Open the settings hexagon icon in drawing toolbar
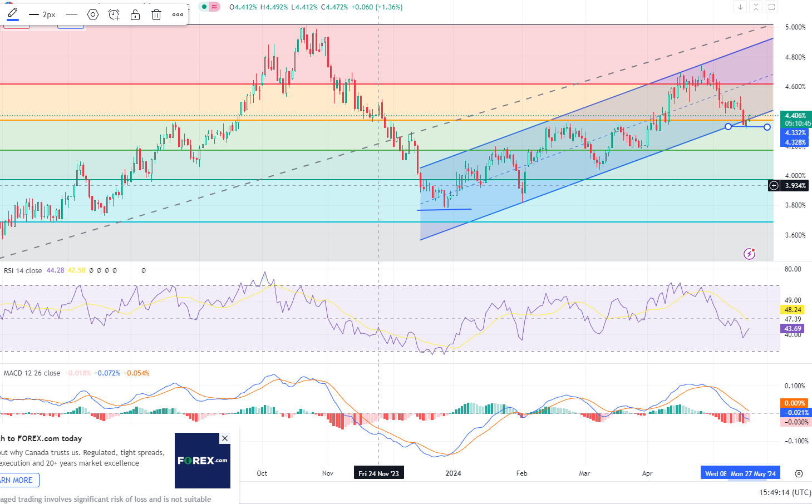The image size is (812, 504). pos(93,15)
